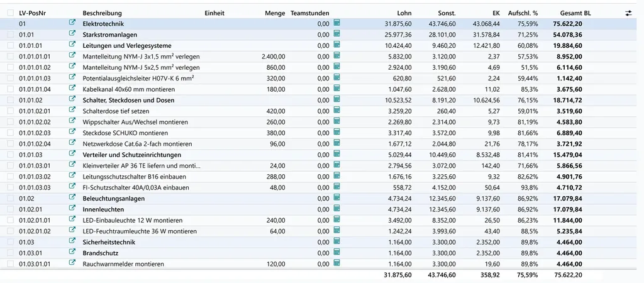
Task: Select checkbox for position 01.03.01.01
Action: point(10,264)
